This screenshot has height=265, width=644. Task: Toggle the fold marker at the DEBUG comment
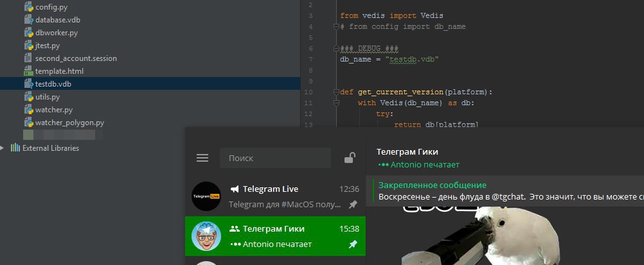click(x=336, y=48)
